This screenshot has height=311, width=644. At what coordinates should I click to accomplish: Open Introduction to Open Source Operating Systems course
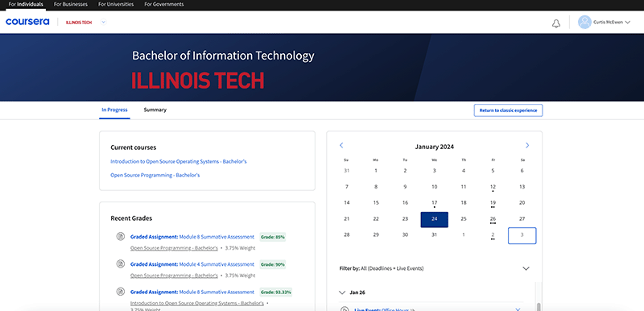tap(178, 161)
